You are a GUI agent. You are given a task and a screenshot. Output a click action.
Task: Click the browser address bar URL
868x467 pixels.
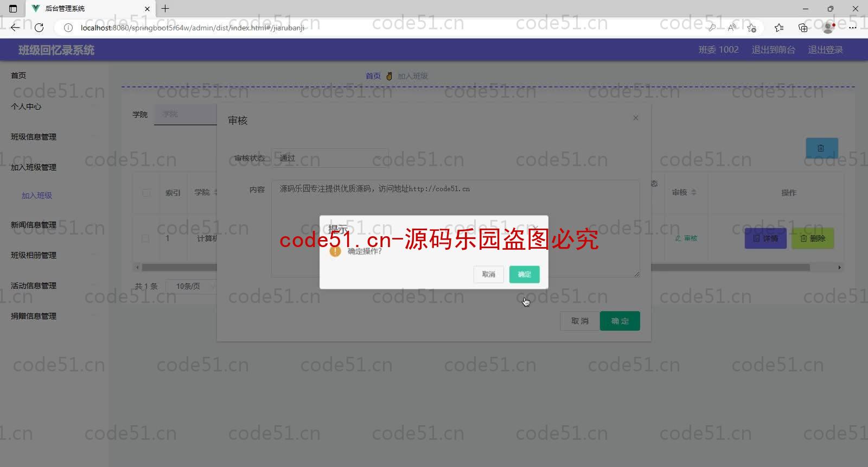click(x=193, y=28)
